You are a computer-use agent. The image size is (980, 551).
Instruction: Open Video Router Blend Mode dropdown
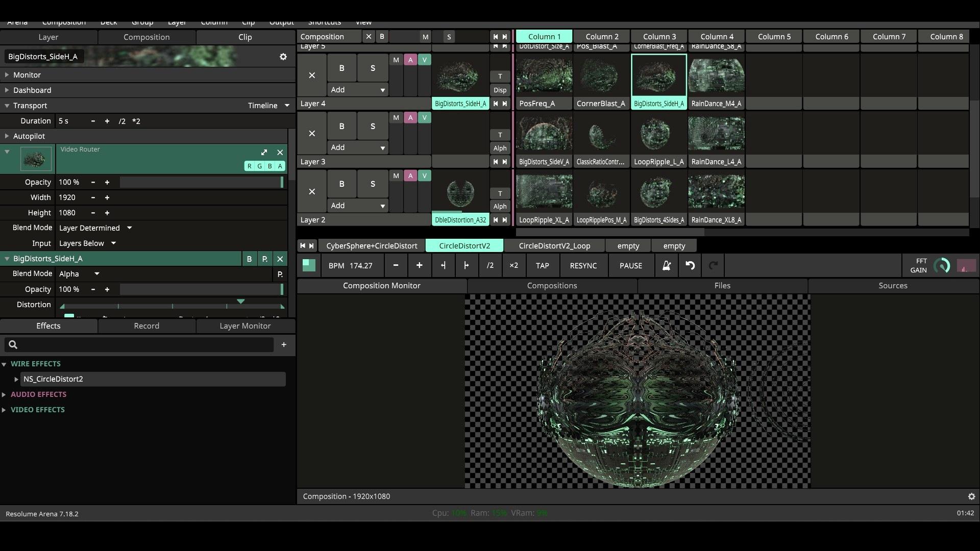point(95,228)
